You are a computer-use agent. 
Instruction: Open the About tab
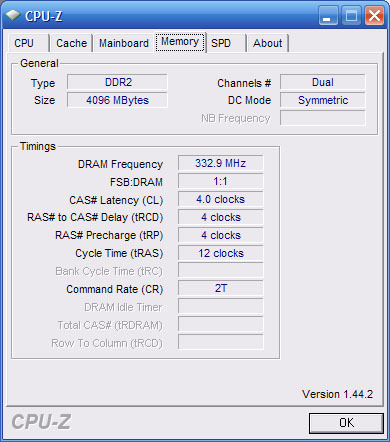click(x=268, y=43)
